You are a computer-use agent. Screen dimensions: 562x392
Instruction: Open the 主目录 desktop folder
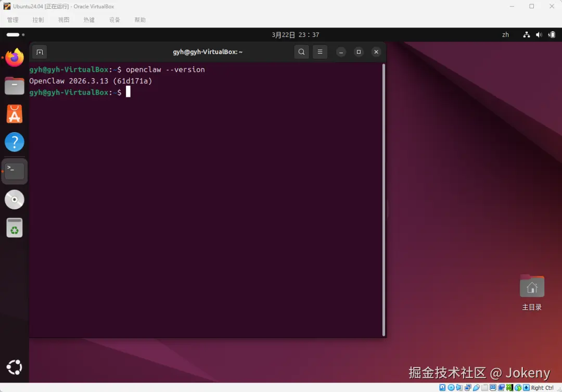pyautogui.click(x=532, y=292)
